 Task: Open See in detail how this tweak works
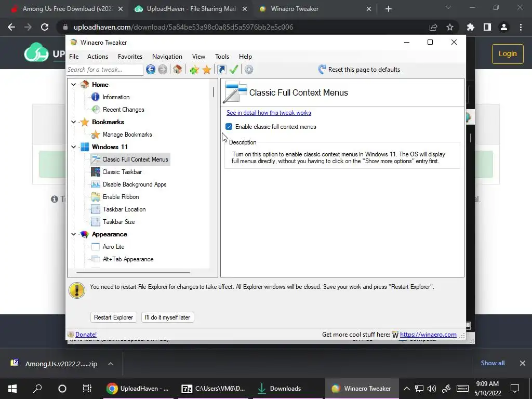pos(269,113)
